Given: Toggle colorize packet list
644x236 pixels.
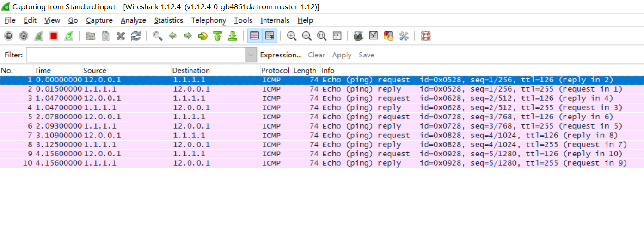Looking at the screenshot, I should (255, 36).
